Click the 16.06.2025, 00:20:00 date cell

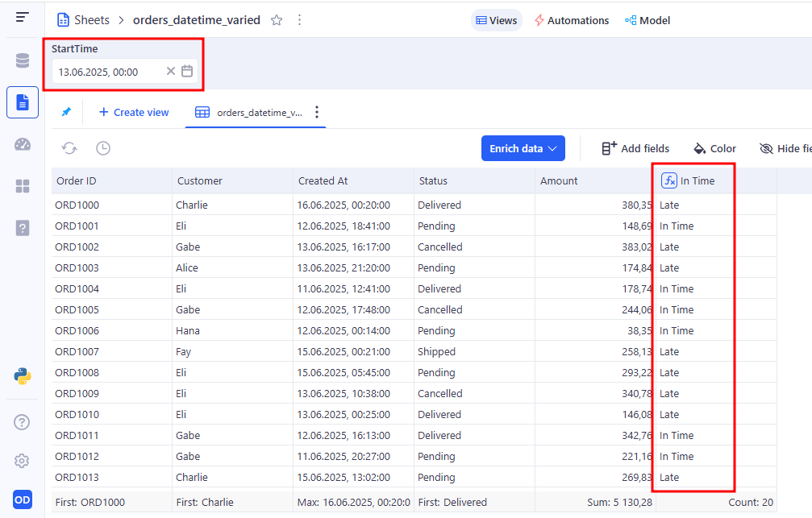(354, 205)
